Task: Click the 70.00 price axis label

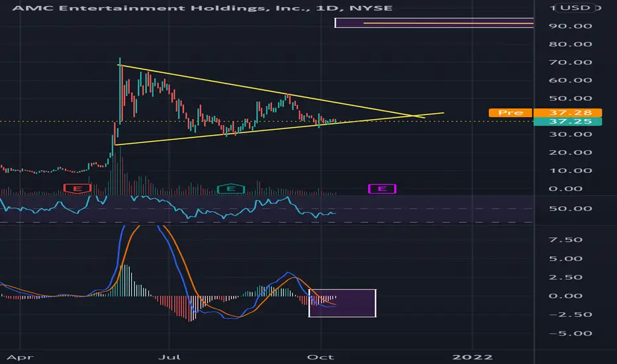Action: (x=571, y=62)
